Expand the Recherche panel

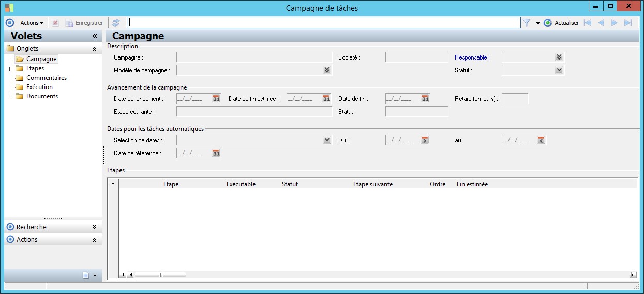(x=94, y=227)
